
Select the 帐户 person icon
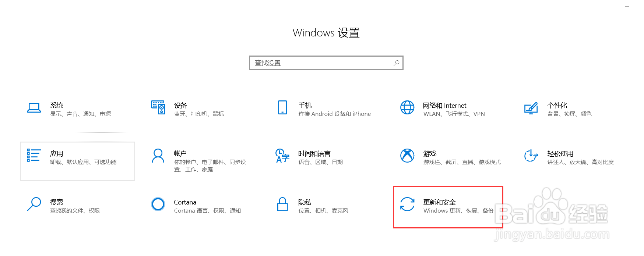158,156
